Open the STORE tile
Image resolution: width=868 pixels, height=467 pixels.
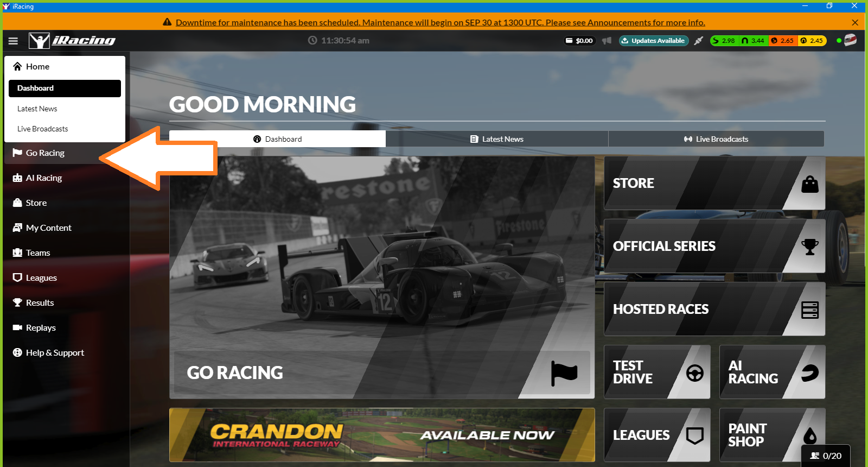tap(714, 183)
